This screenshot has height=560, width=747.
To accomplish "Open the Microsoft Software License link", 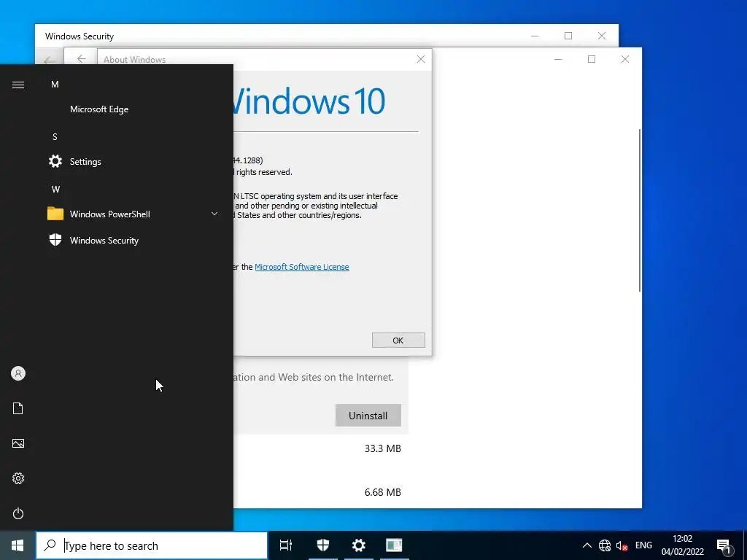I will tap(302, 267).
